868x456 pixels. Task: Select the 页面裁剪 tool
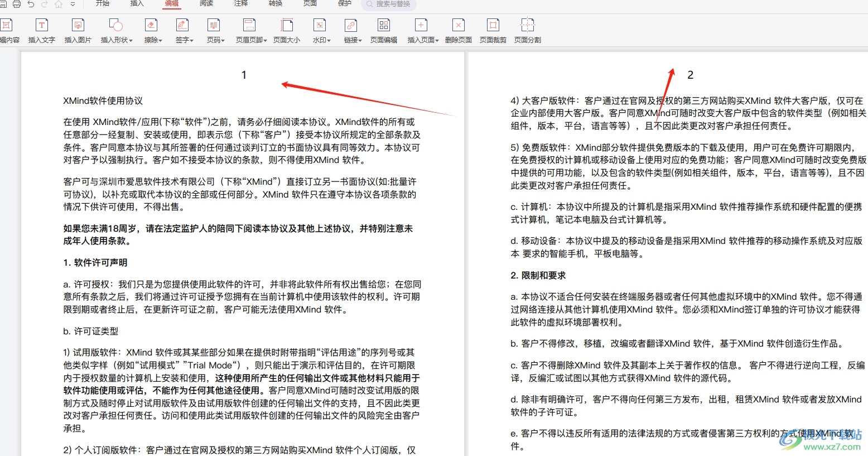[493, 31]
